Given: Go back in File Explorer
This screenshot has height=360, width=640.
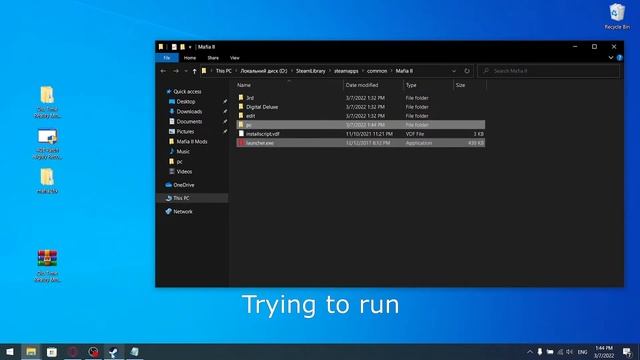Looking at the screenshot, I should [x=163, y=71].
